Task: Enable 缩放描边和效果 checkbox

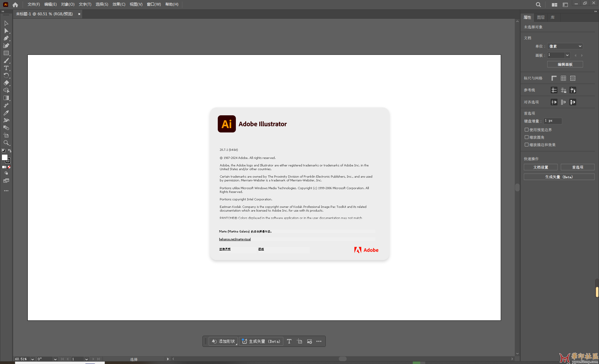Action: point(527,145)
